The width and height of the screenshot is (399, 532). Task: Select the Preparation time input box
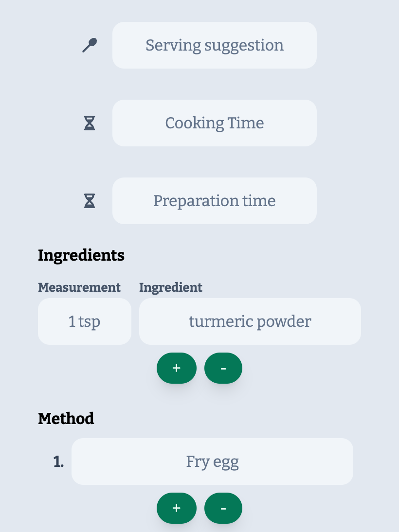pyautogui.click(x=215, y=201)
